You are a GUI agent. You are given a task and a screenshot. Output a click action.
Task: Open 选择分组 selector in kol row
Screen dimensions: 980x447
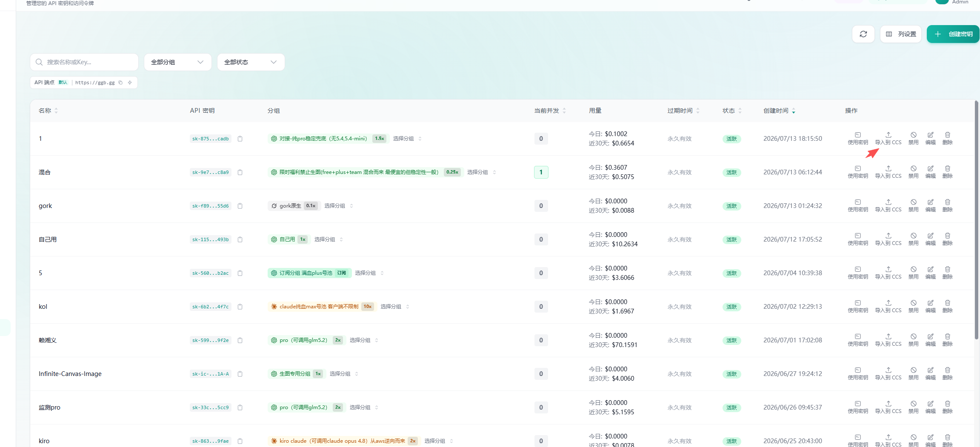point(395,307)
